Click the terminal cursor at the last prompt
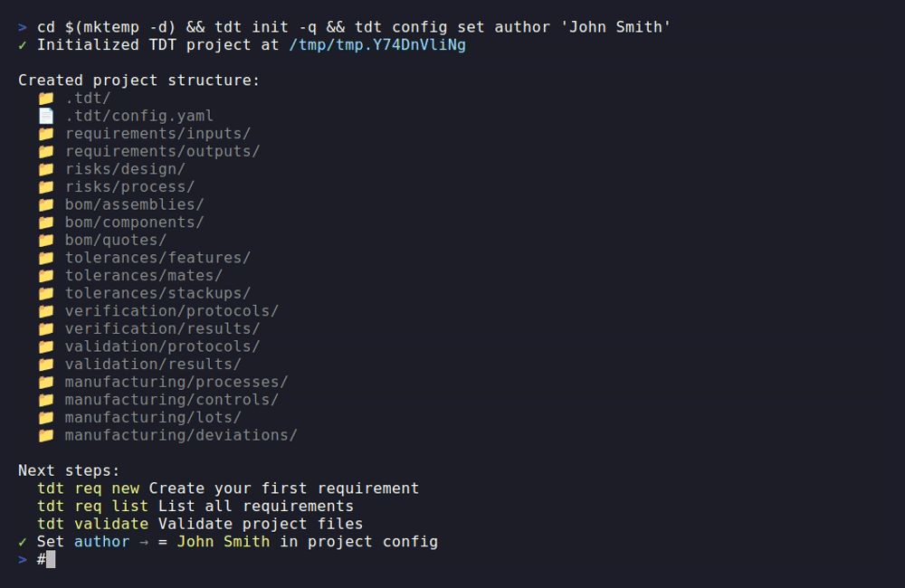 [x=51, y=559]
